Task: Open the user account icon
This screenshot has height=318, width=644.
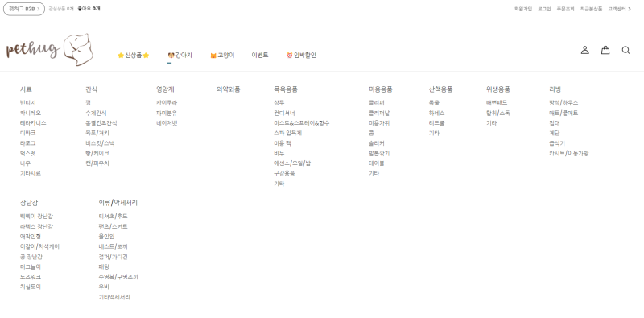Action: tap(585, 50)
